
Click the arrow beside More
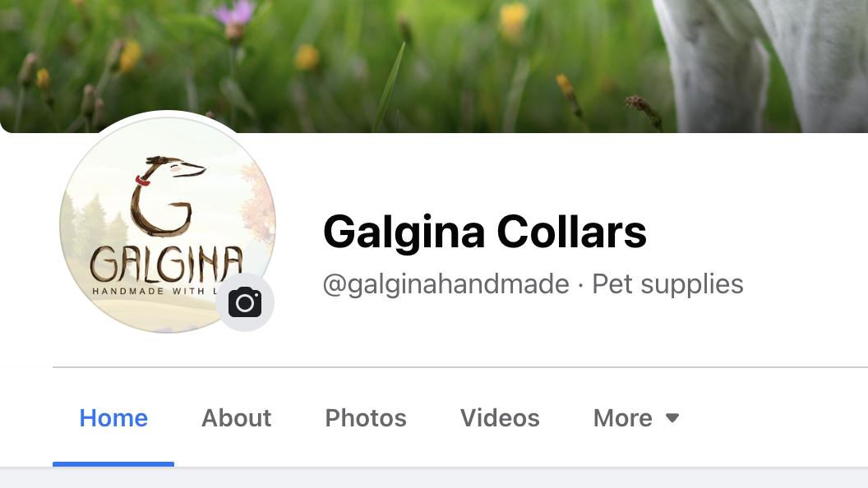click(x=672, y=417)
